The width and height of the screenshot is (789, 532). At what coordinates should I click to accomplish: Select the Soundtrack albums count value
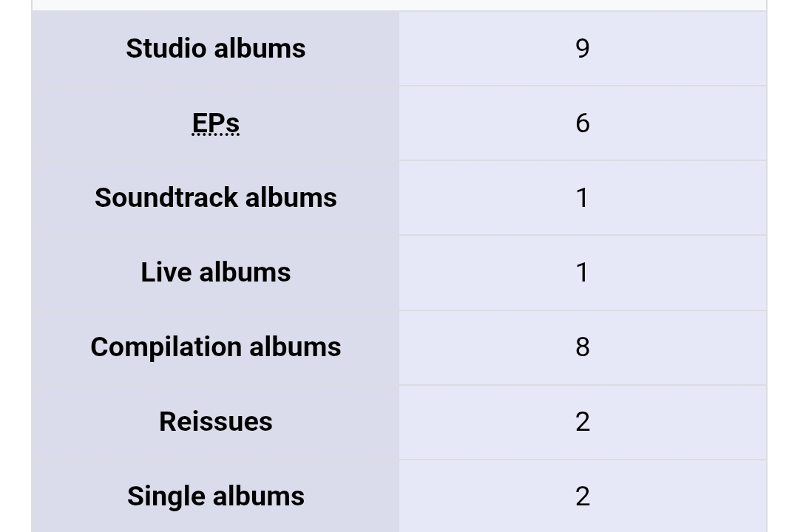click(x=582, y=198)
